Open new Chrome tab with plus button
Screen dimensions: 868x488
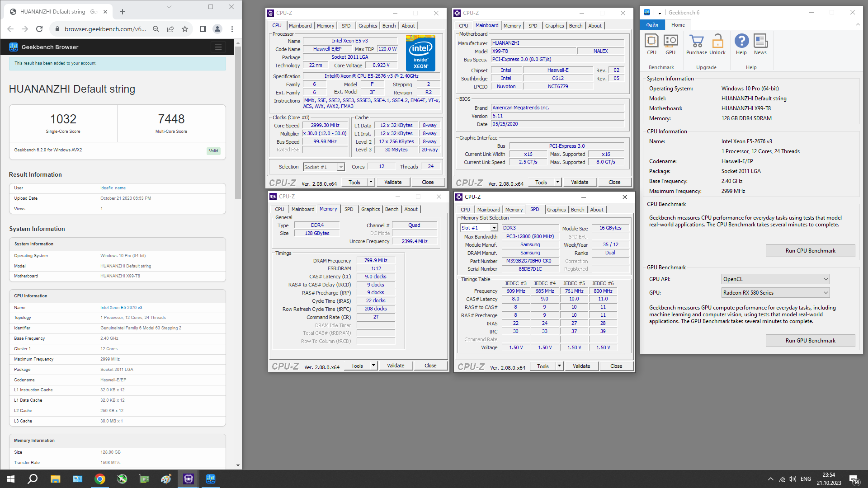point(123,12)
